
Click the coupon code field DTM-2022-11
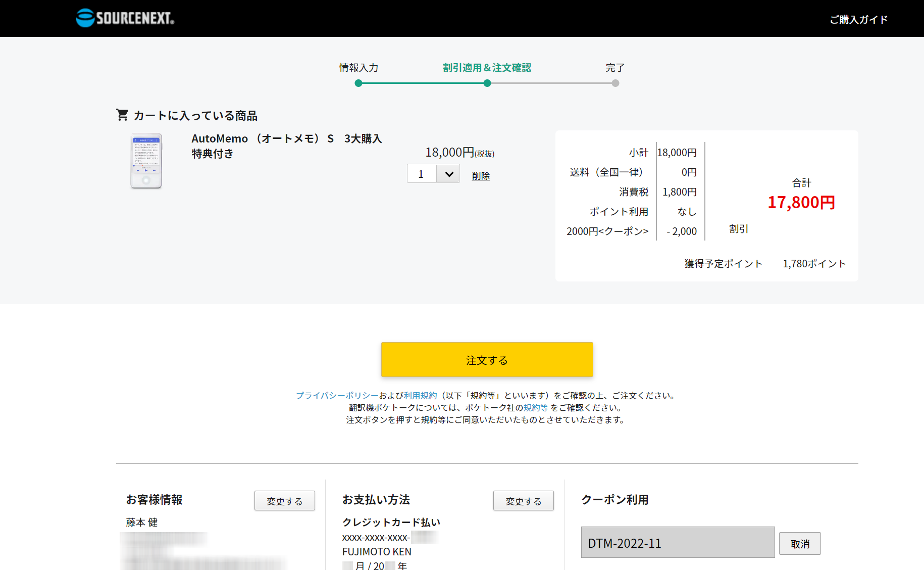[x=678, y=543]
